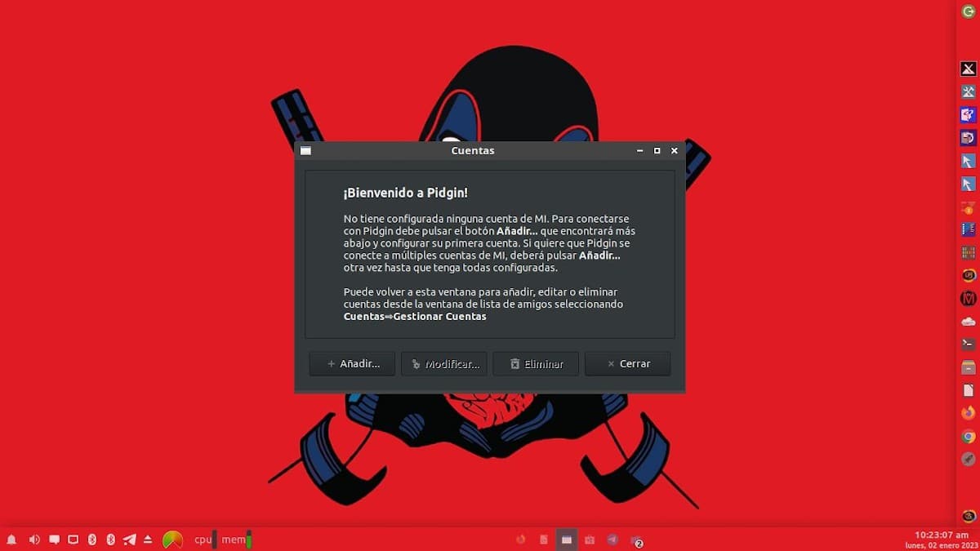Switch to Firefox in the taskbar
980x551 pixels.
[520, 540]
